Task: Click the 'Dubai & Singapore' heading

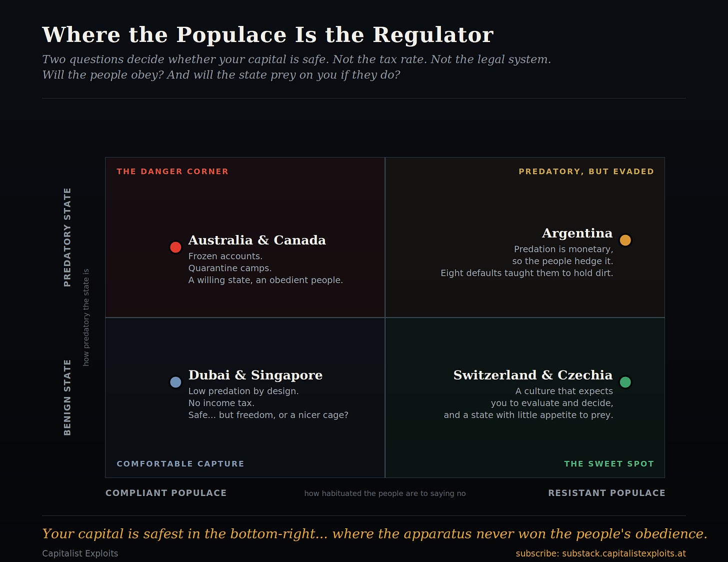Action: [x=255, y=375]
